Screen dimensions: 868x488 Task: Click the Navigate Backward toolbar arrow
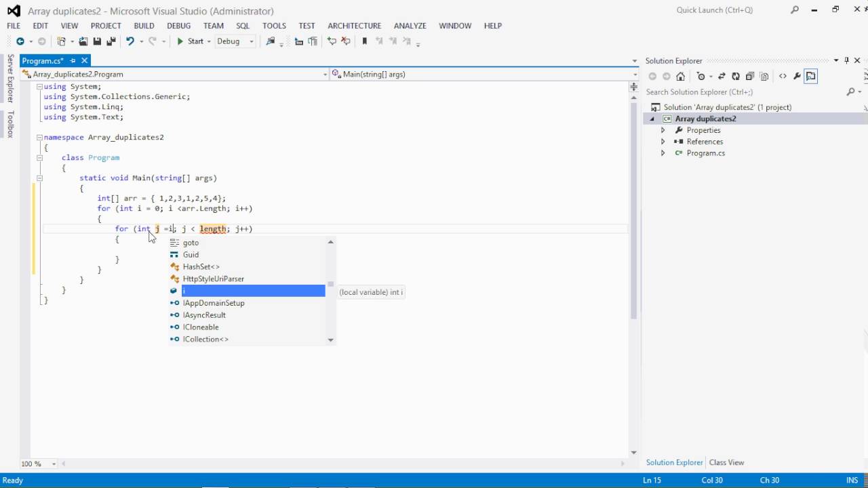tap(20, 41)
